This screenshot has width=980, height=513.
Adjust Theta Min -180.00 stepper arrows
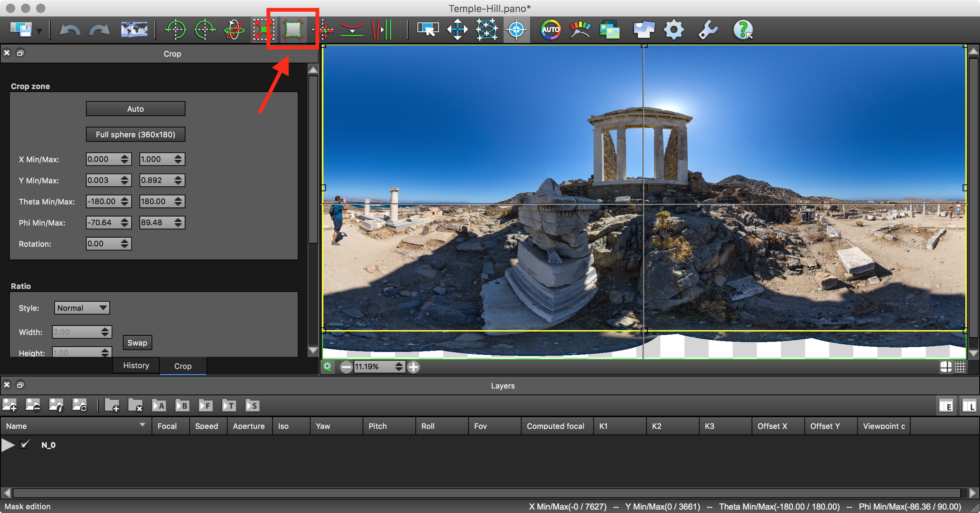pyautogui.click(x=125, y=201)
